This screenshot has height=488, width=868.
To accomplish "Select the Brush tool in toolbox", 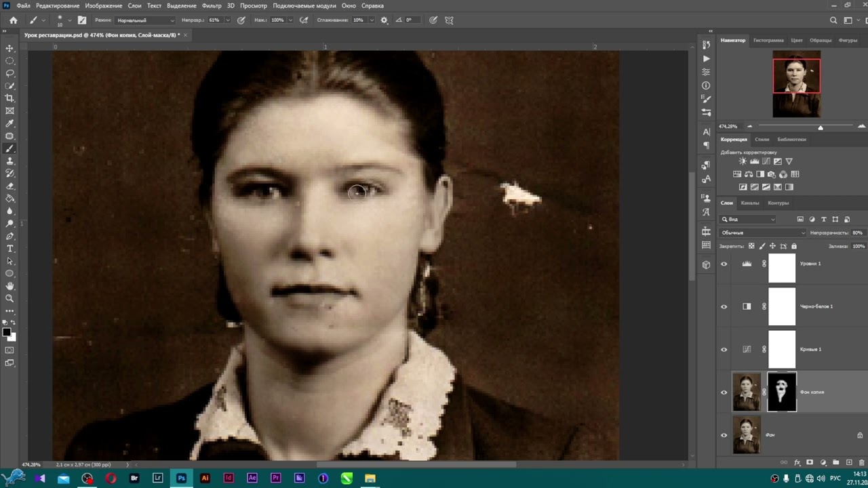I will point(9,148).
